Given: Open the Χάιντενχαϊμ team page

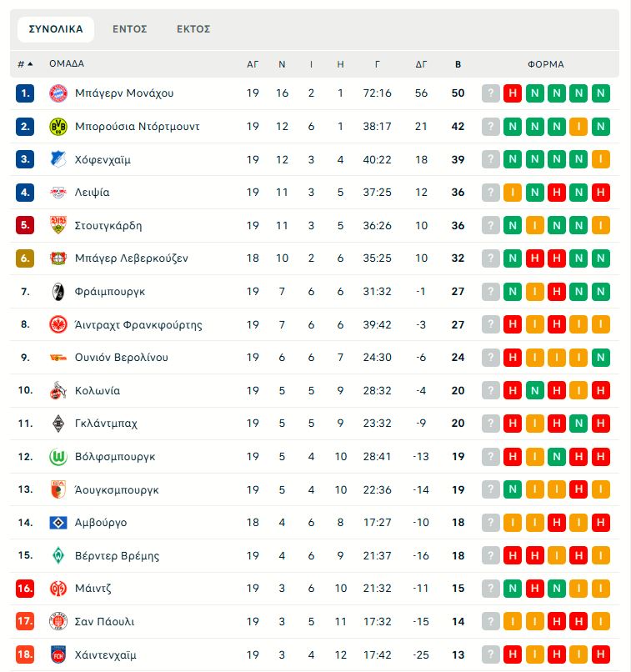Looking at the screenshot, I should 107,654.
